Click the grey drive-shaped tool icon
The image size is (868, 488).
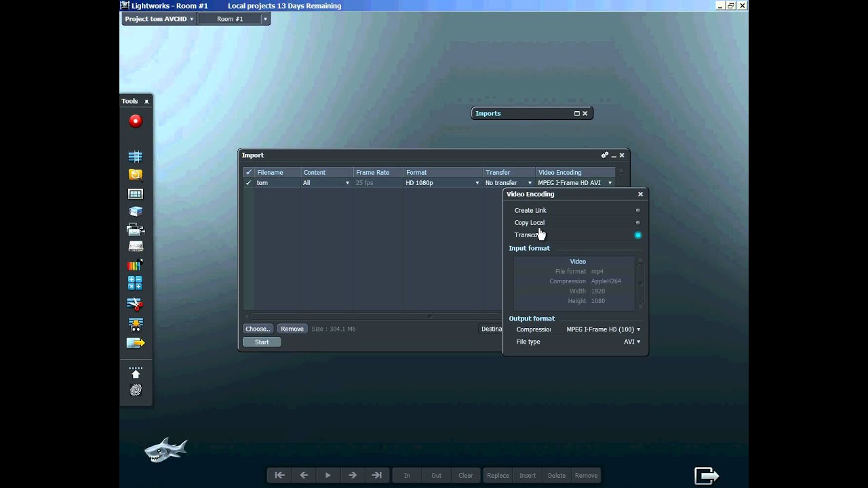tap(136, 247)
